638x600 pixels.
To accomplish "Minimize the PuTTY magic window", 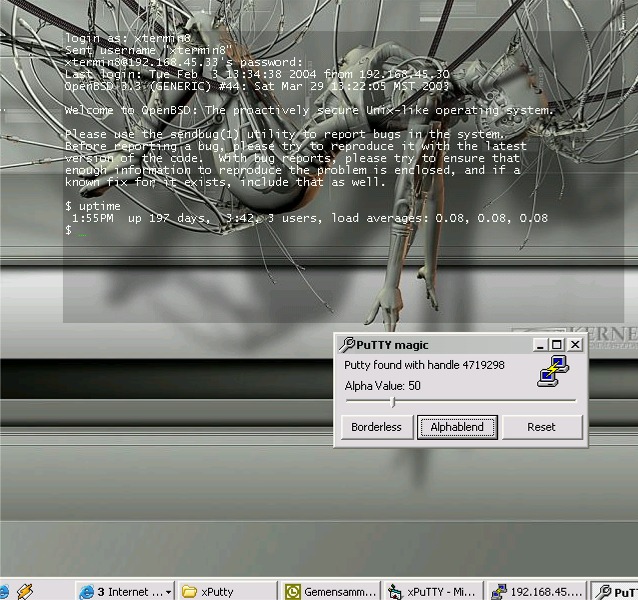I will tap(540, 345).
